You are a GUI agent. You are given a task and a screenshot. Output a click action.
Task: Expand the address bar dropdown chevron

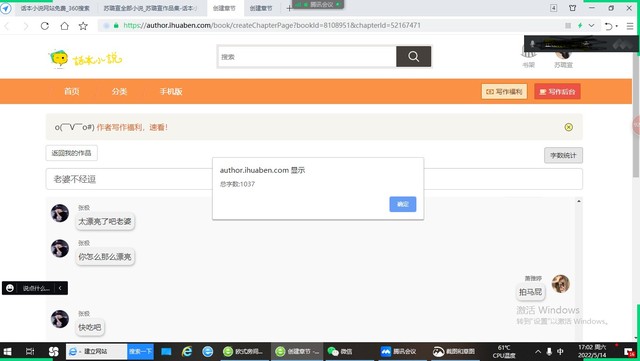(x=591, y=25)
